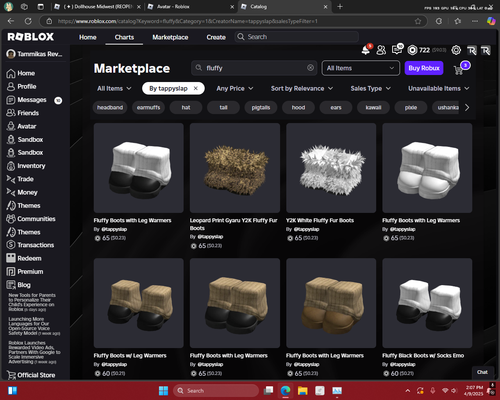Expand the Sales Type filter
This screenshot has width=500, height=400.
(370, 88)
